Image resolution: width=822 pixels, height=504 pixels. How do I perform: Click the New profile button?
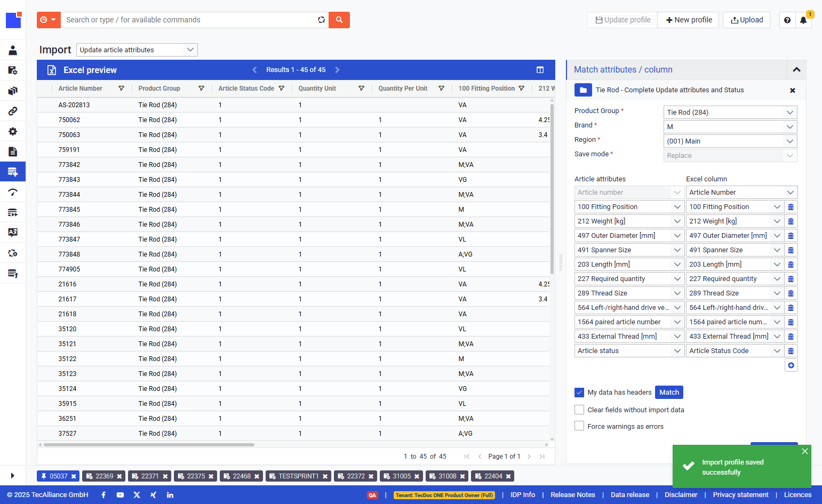click(689, 20)
